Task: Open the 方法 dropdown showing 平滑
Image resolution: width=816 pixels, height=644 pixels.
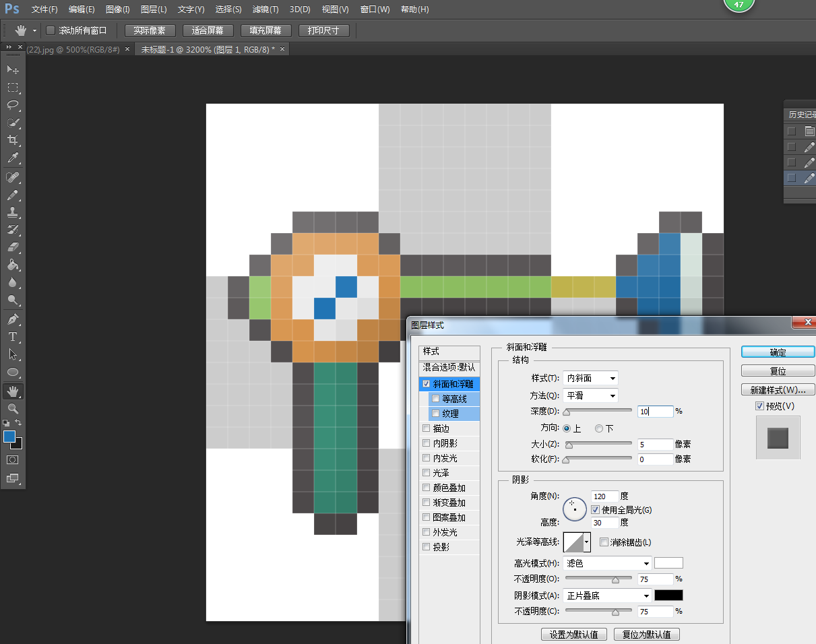Action: [x=590, y=396]
